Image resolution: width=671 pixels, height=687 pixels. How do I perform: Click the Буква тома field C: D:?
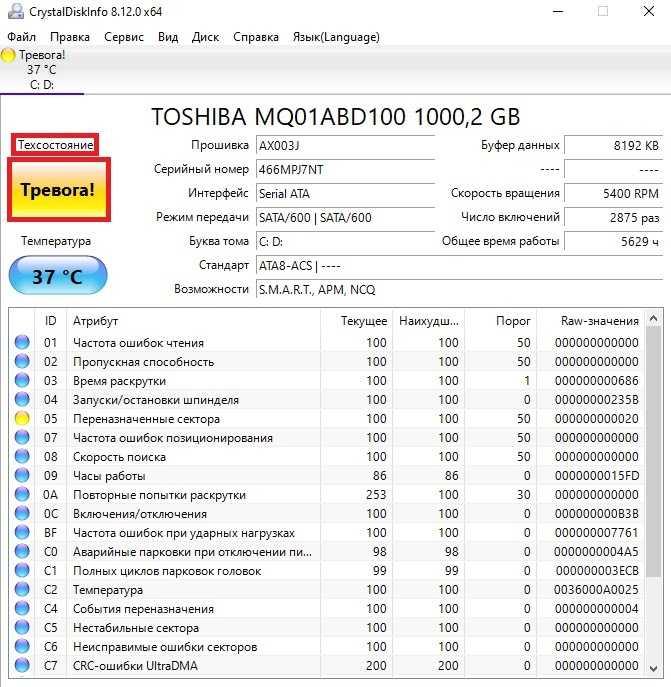pyautogui.click(x=345, y=241)
